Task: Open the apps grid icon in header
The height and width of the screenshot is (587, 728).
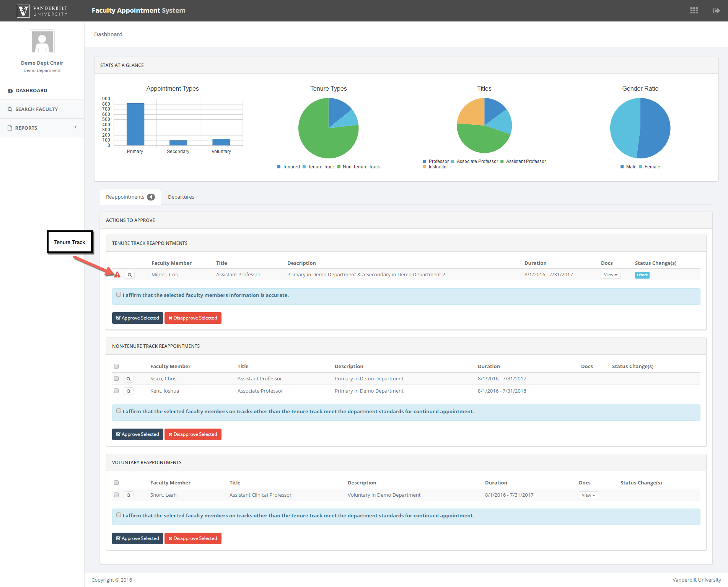Action: click(x=694, y=11)
